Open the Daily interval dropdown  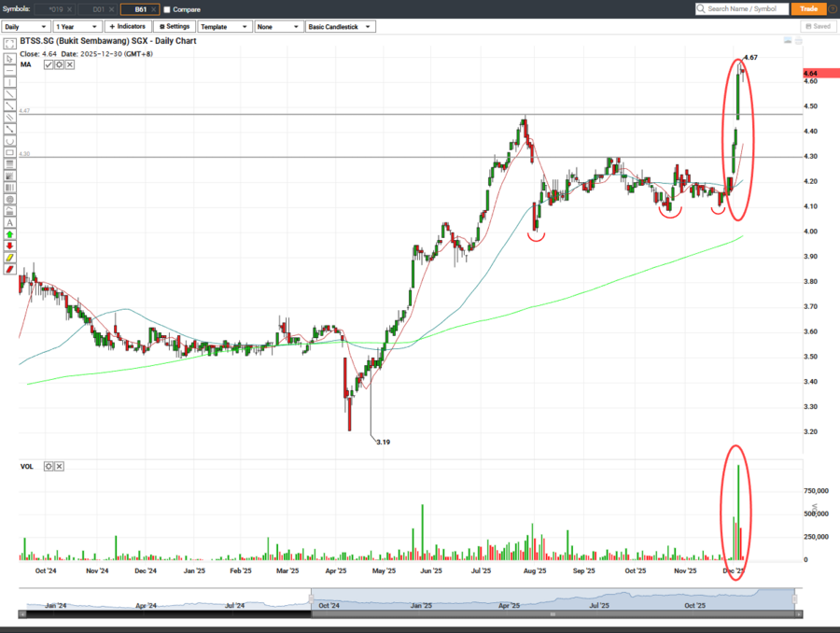(x=26, y=27)
